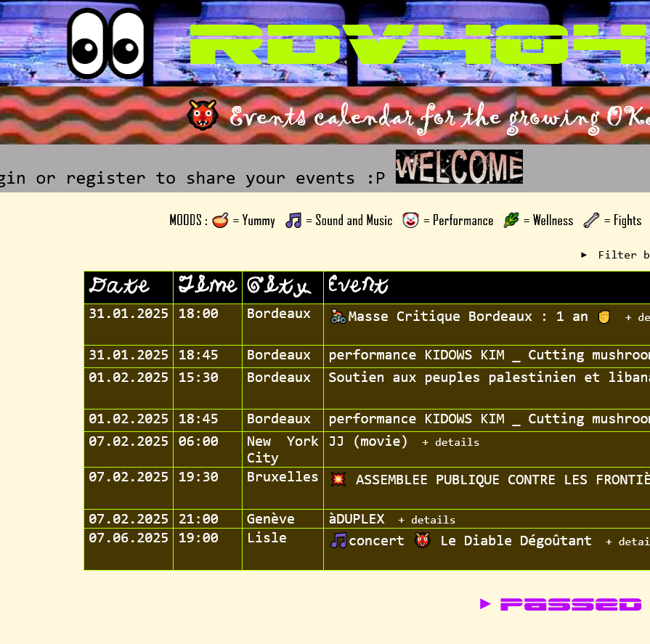Show details for JJ (movie)
650x644 pixels.
[x=450, y=443]
